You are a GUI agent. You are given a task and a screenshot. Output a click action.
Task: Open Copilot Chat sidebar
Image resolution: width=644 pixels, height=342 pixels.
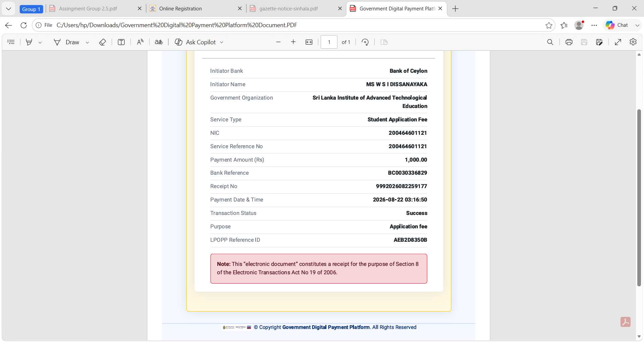pos(617,25)
